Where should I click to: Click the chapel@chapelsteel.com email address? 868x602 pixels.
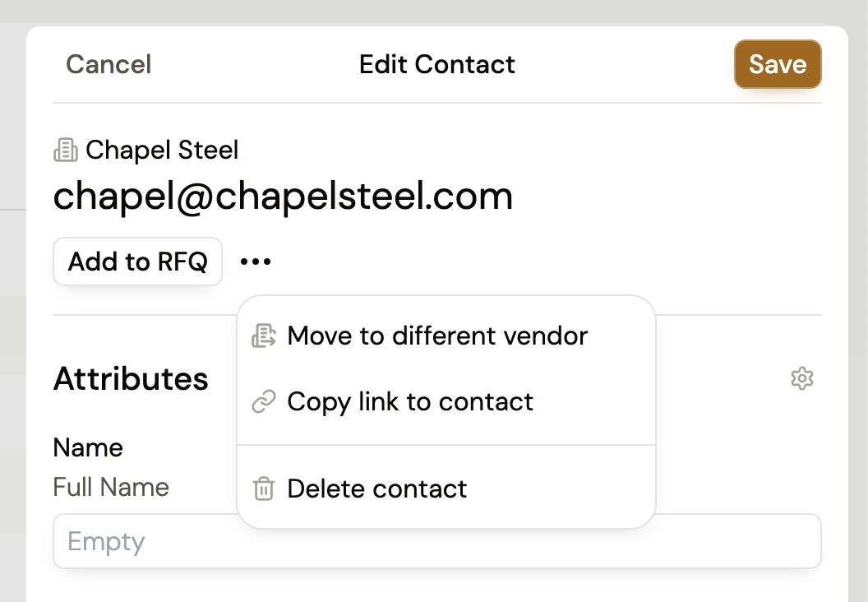click(x=283, y=196)
